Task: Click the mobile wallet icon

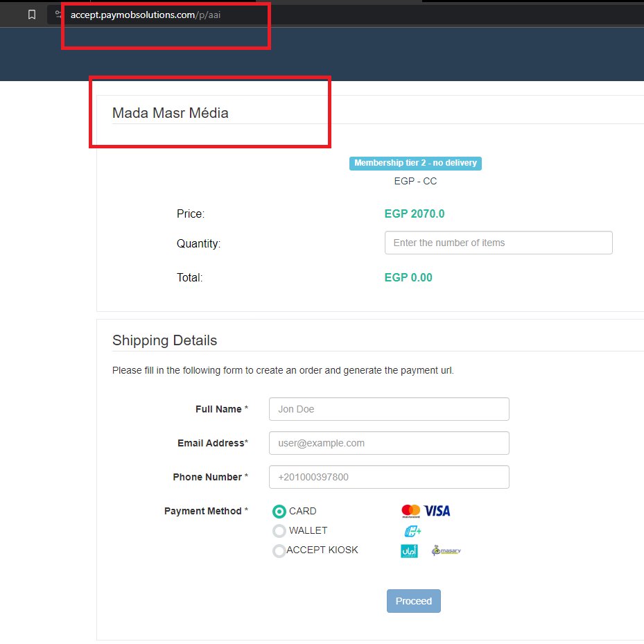Action: click(412, 531)
